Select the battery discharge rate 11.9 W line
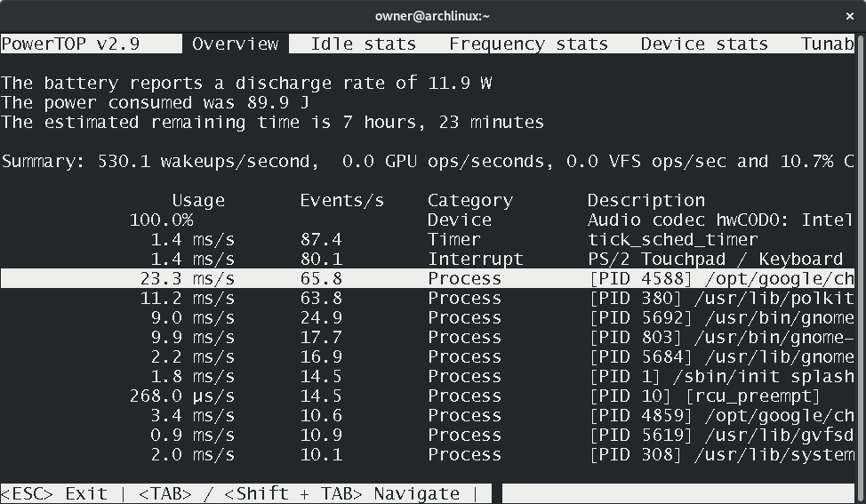 [246, 84]
